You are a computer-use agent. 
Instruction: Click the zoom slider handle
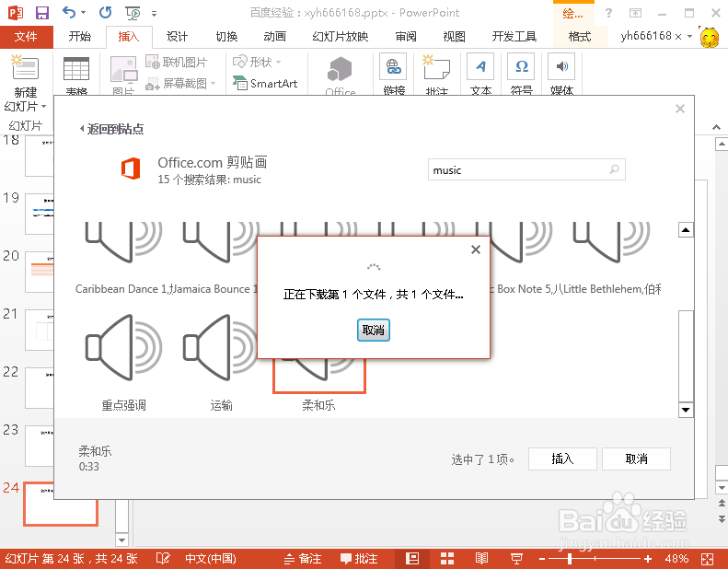point(570,558)
